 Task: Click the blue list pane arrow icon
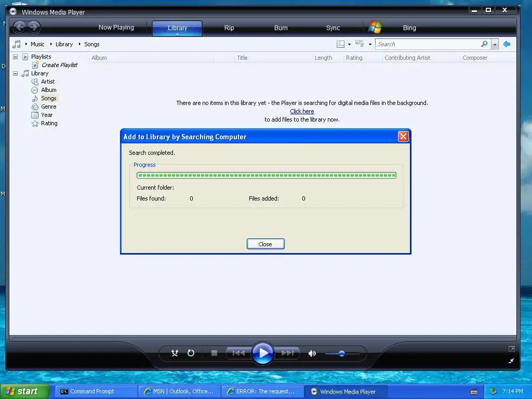[507, 44]
